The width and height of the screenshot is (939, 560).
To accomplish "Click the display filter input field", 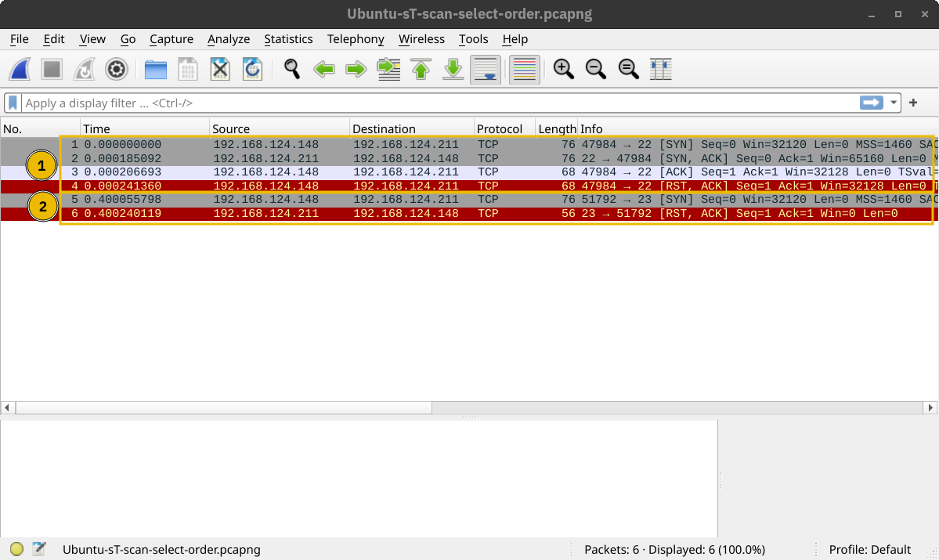I will pyautogui.click(x=439, y=103).
